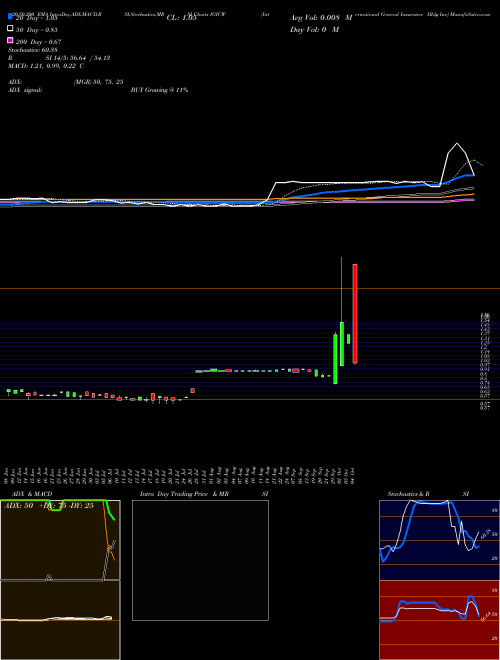Click the ADX indicator chart panel
Image resolution: width=500 pixels, height=660 pixels.
point(60,540)
